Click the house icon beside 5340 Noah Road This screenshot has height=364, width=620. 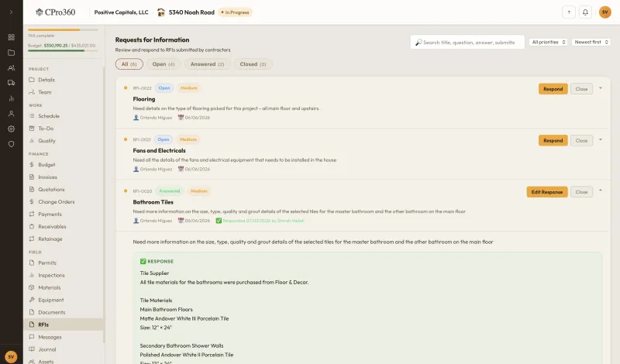click(161, 12)
